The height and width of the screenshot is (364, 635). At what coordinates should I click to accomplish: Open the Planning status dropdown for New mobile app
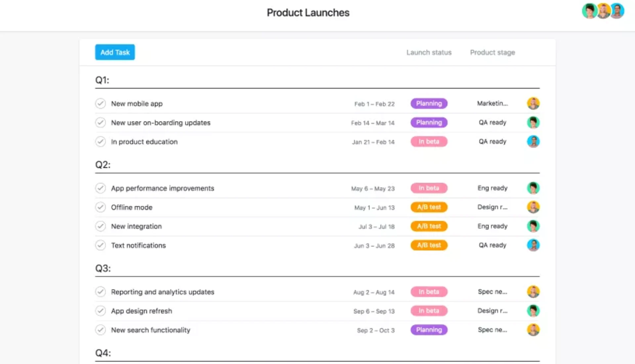429,103
